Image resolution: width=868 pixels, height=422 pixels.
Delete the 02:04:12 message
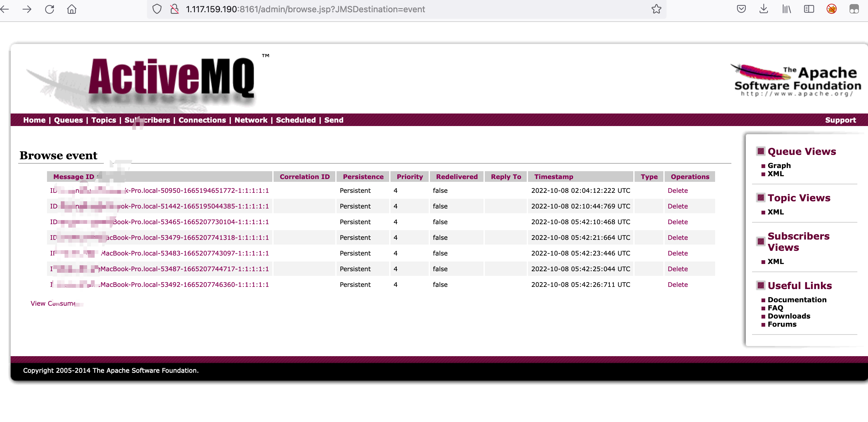677,190
